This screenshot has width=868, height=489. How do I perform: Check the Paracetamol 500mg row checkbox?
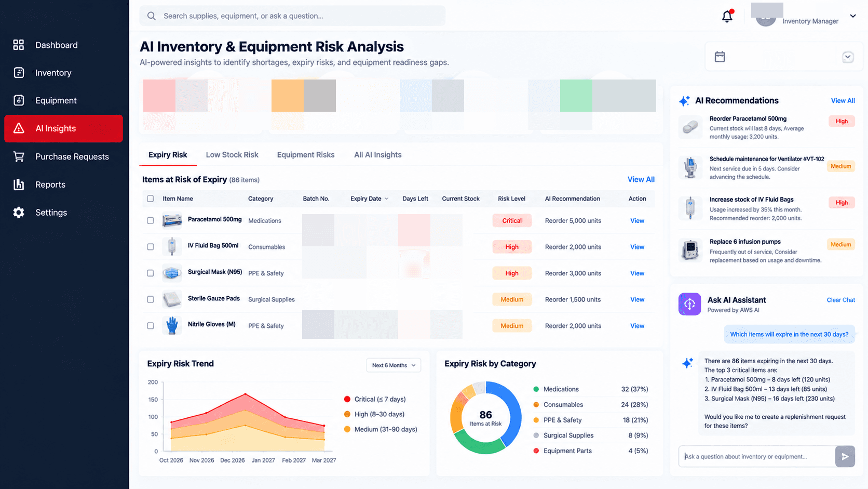(151, 220)
